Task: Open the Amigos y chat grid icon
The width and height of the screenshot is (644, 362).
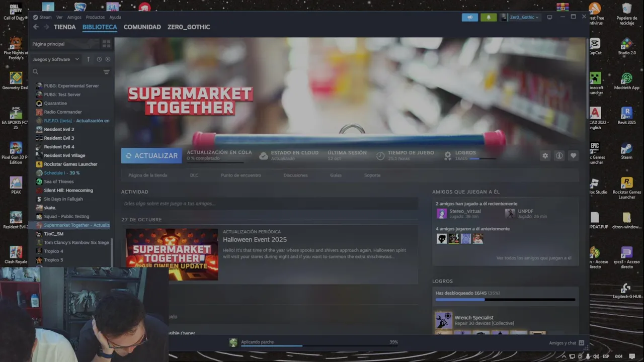Action: point(581,343)
